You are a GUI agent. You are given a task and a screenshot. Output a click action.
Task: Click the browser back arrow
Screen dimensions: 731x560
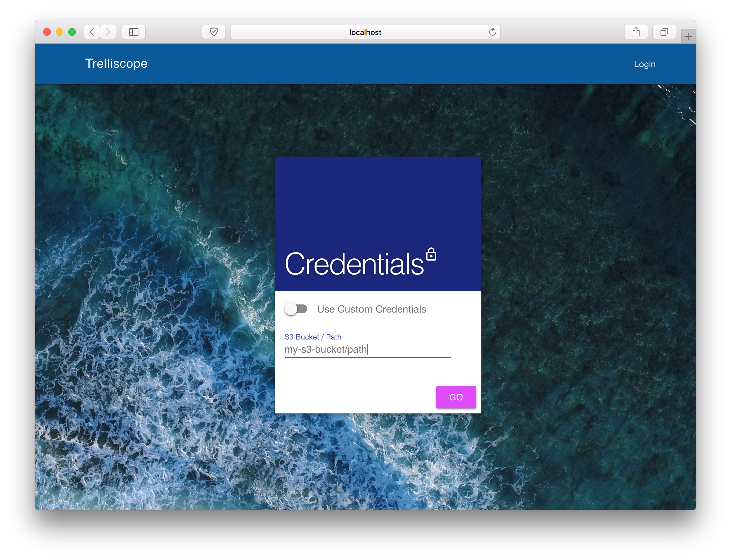92,32
